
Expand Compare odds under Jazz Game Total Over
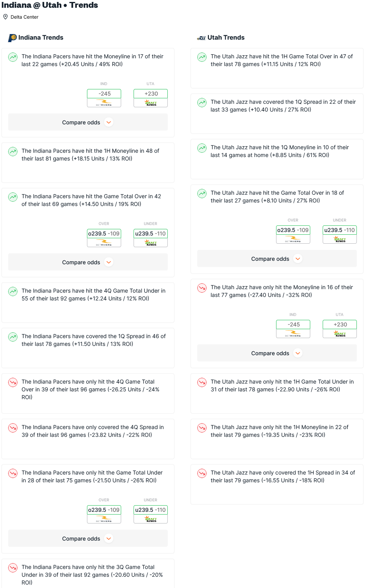[x=277, y=258]
